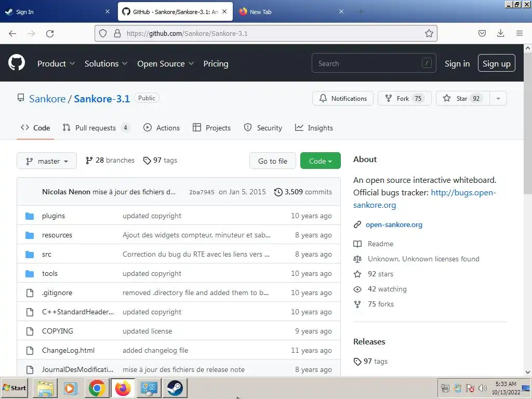Image resolution: width=532 pixels, height=399 pixels.
Task: Open the plugins folder icon
Action: pos(30,216)
